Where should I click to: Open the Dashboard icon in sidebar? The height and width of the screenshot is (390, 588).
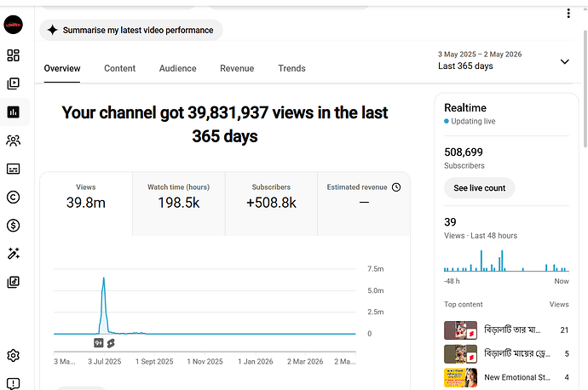click(x=13, y=55)
